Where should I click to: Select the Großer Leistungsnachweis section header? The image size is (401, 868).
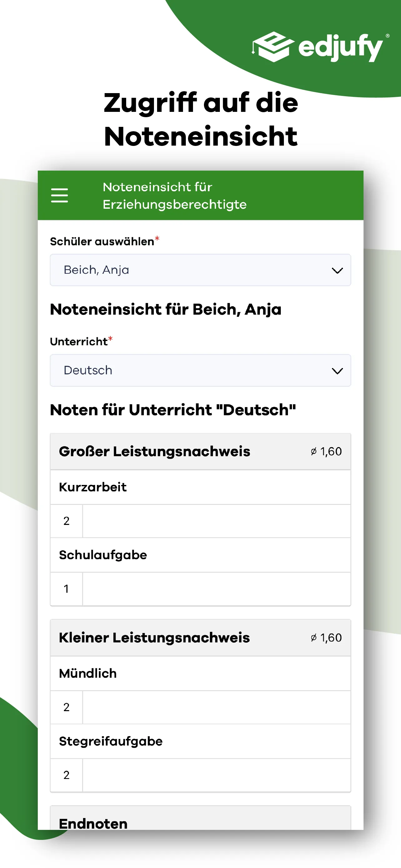(155, 451)
